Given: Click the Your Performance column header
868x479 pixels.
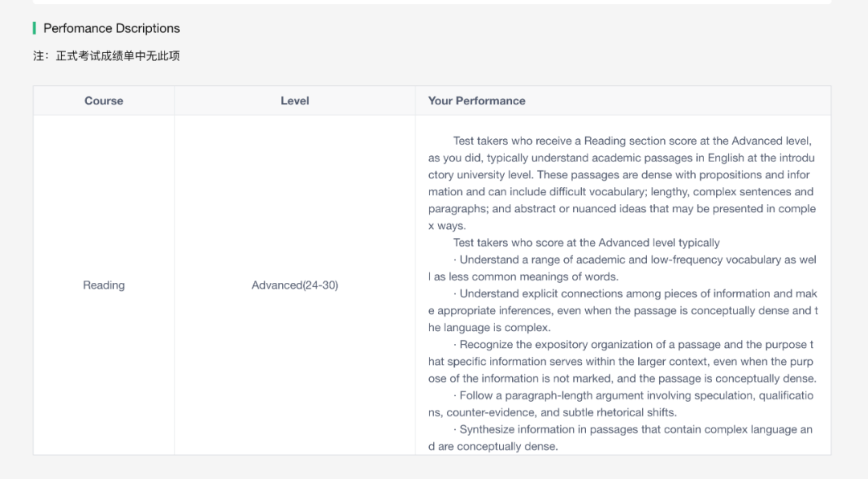Looking at the screenshot, I should tap(477, 100).
